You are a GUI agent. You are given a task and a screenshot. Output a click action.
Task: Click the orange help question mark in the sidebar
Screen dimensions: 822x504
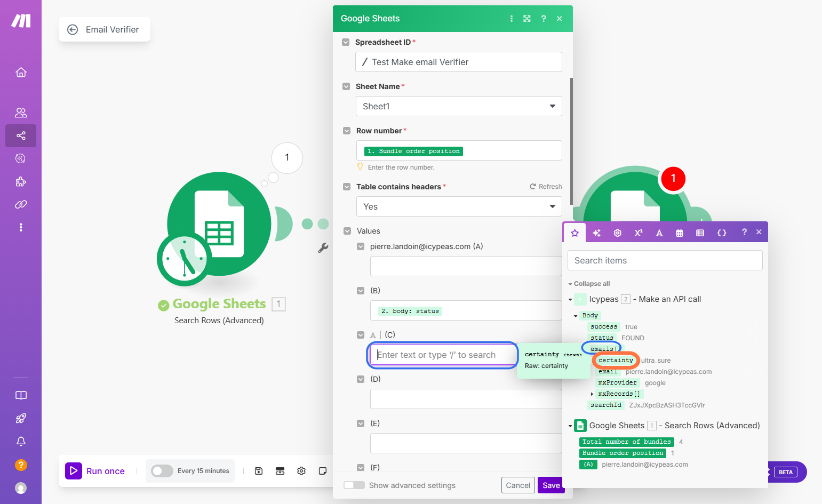(x=21, y=465)
